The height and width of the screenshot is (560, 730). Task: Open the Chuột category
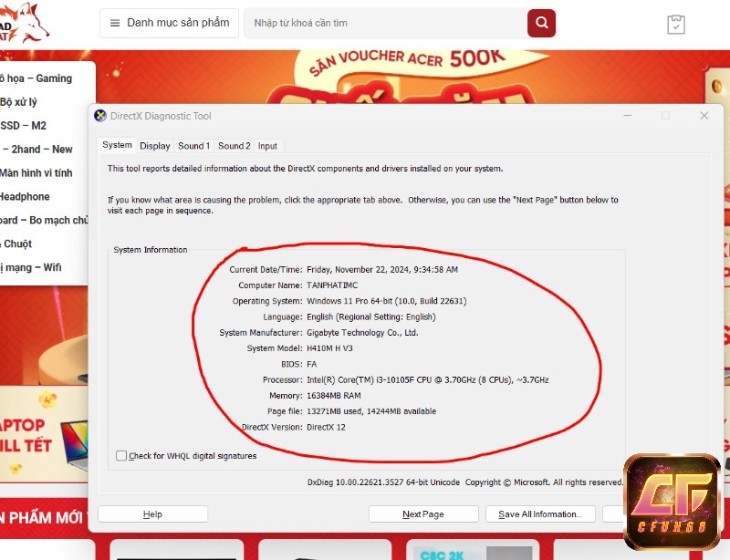coord(16,244)
